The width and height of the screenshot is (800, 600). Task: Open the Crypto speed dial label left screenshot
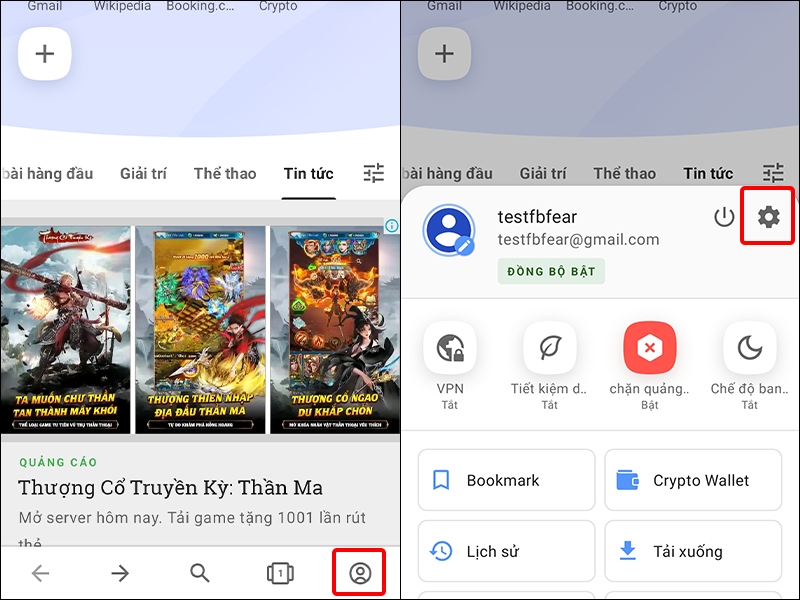coord(278,6)
